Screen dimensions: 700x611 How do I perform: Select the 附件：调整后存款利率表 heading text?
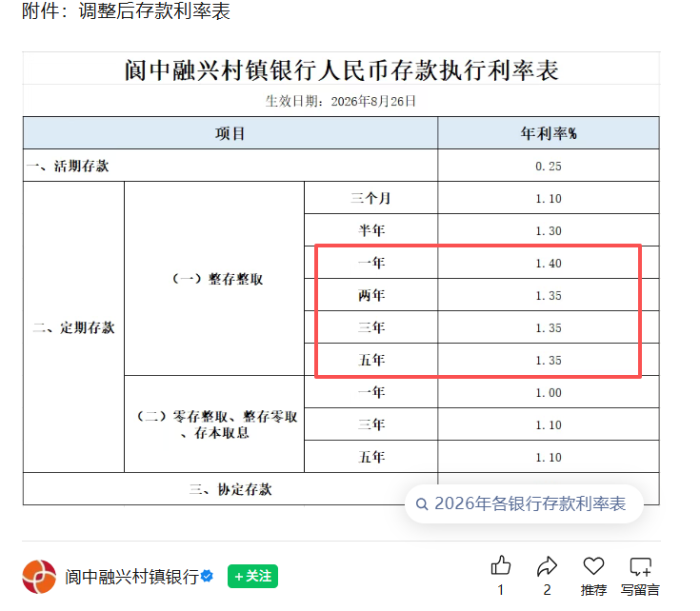(126, 10)
